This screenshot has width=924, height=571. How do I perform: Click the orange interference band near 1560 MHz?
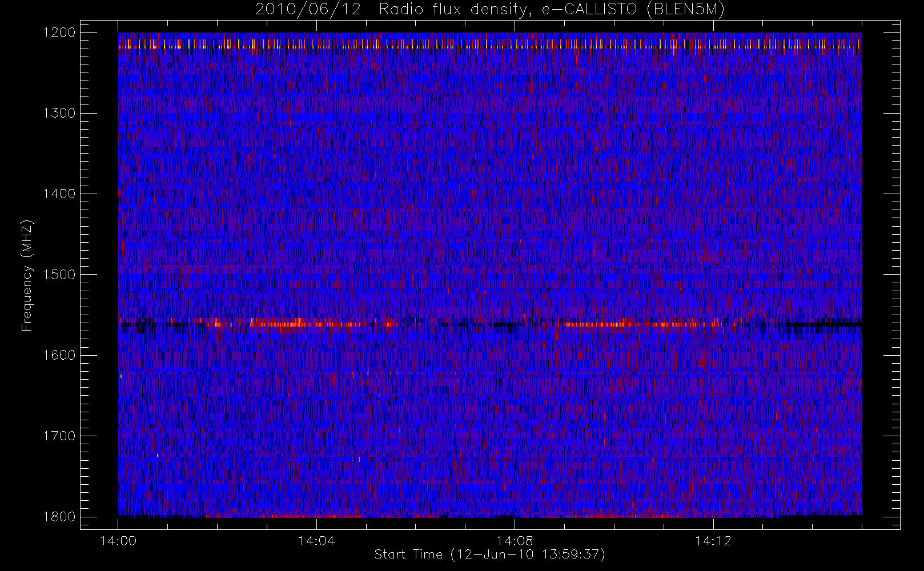(x=490, y=323)
